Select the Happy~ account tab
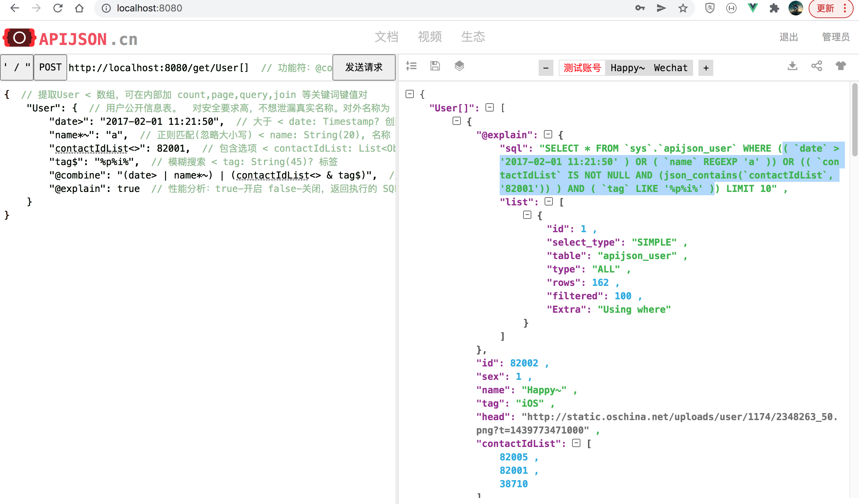Screen dimensions: 859x504 627,68
